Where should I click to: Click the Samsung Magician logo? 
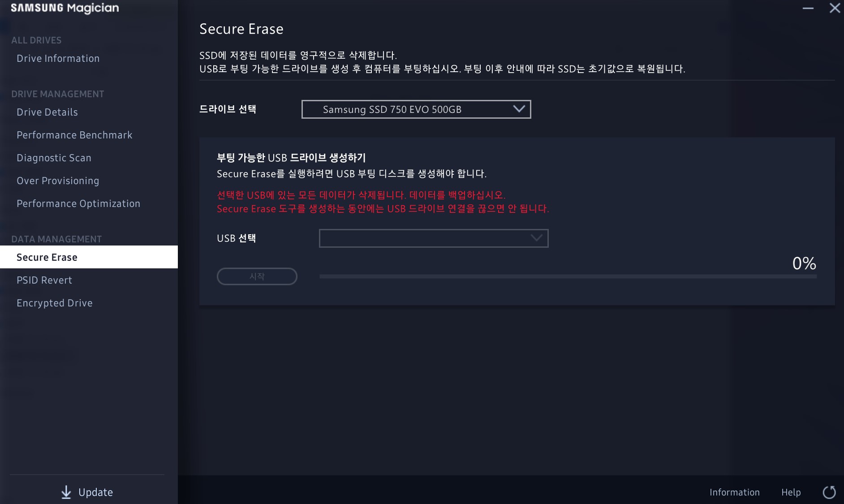[x=65, y=8]
